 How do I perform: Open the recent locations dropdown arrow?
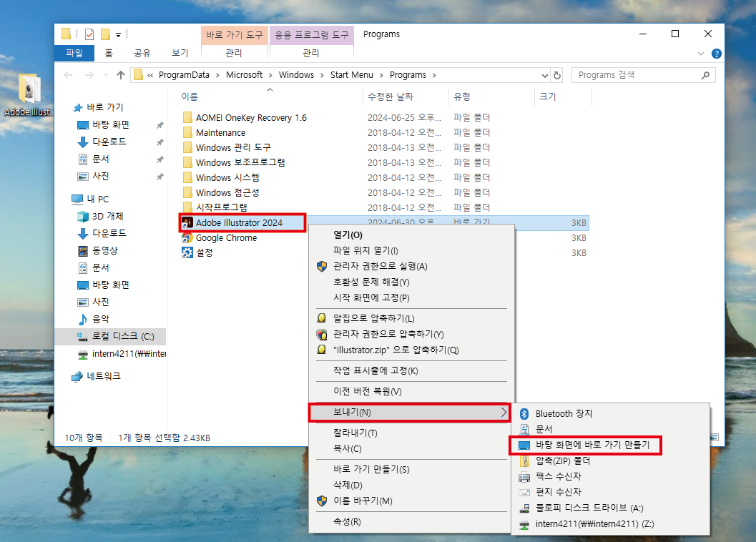click(x=106, y=75)
